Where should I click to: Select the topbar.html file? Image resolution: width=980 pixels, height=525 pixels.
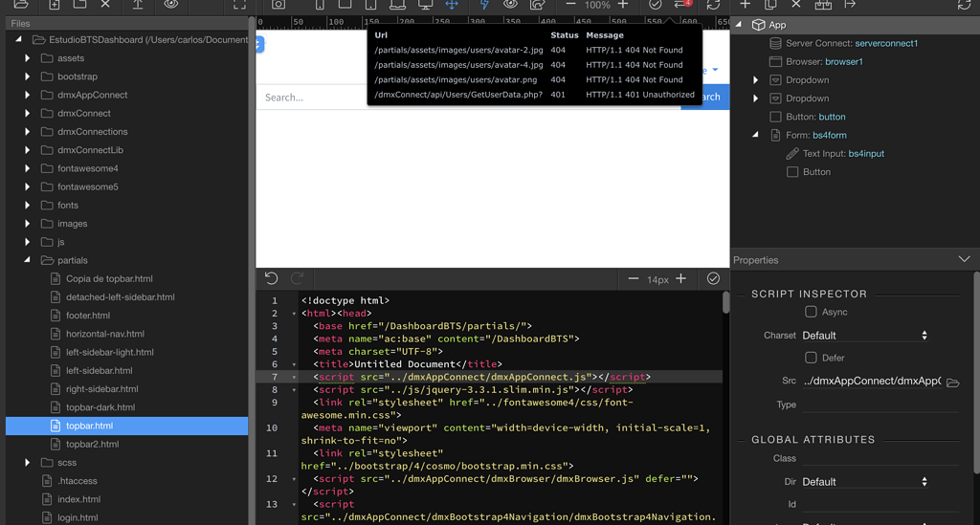pos(127,426)
